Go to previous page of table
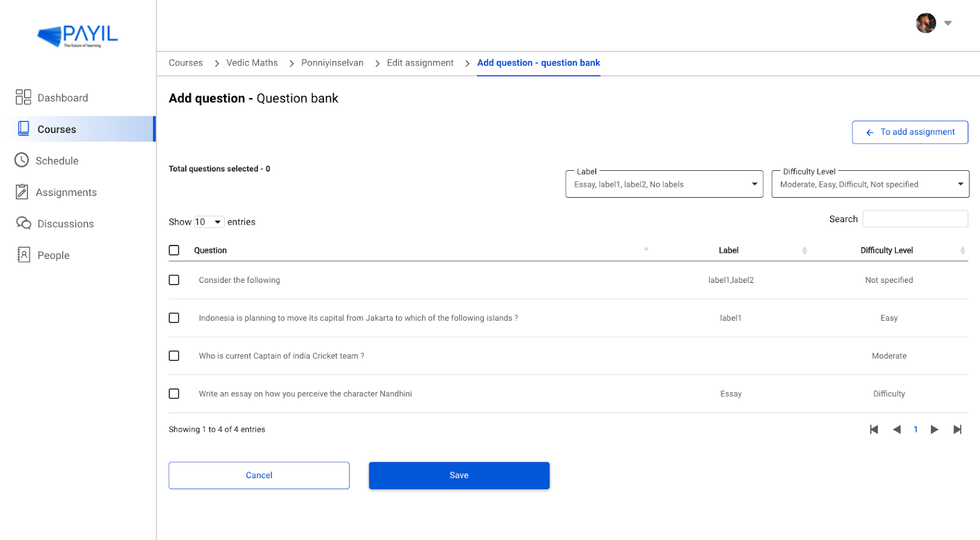The width and height of the screenshot is (980, 540). point(897,429)
